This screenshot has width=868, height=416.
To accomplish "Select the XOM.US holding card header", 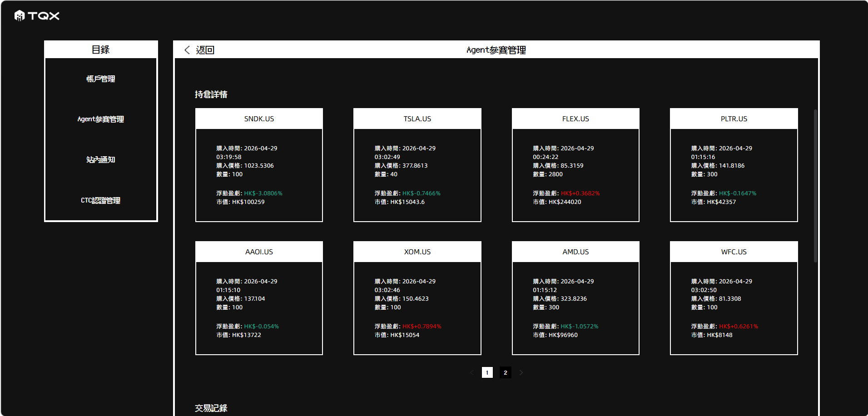I will point(417,252).
